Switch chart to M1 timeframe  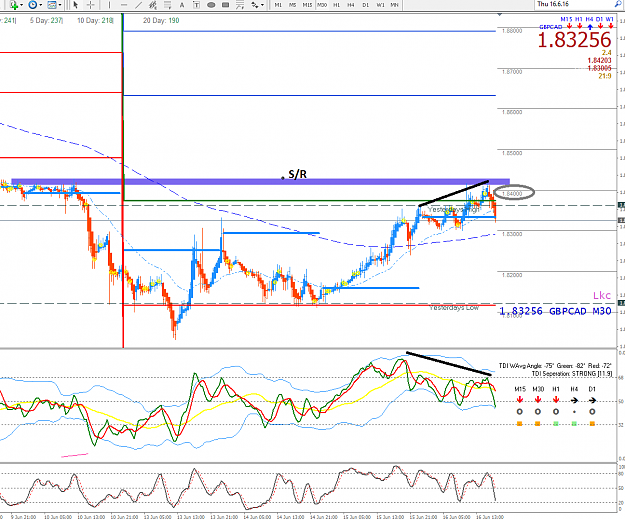click(x=278, y=5)
